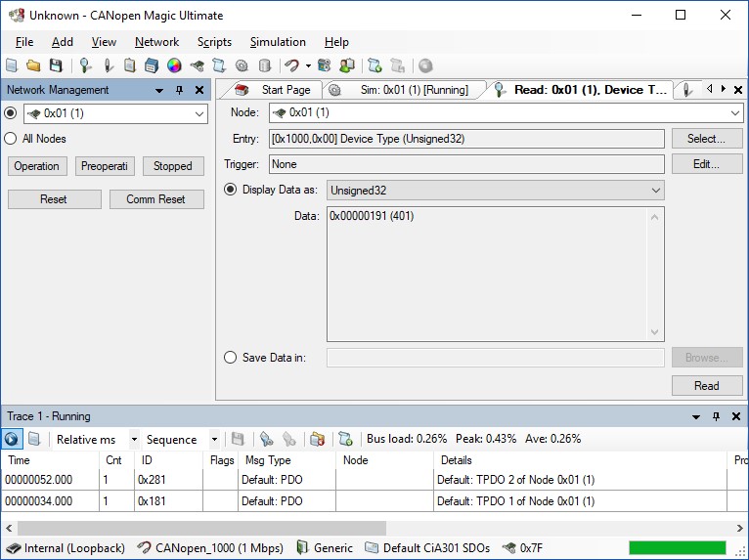Open the Add menu
Screen dimensions: 749x560
point(63,42)
